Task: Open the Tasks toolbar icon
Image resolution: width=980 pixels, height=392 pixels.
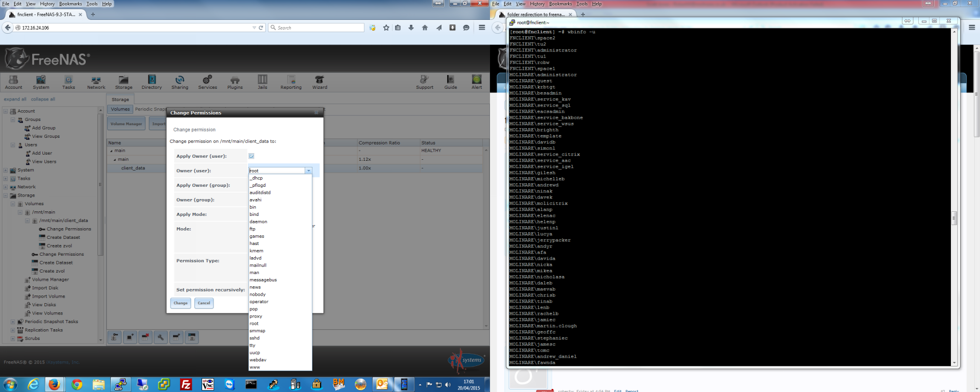Action: [68, 82]
